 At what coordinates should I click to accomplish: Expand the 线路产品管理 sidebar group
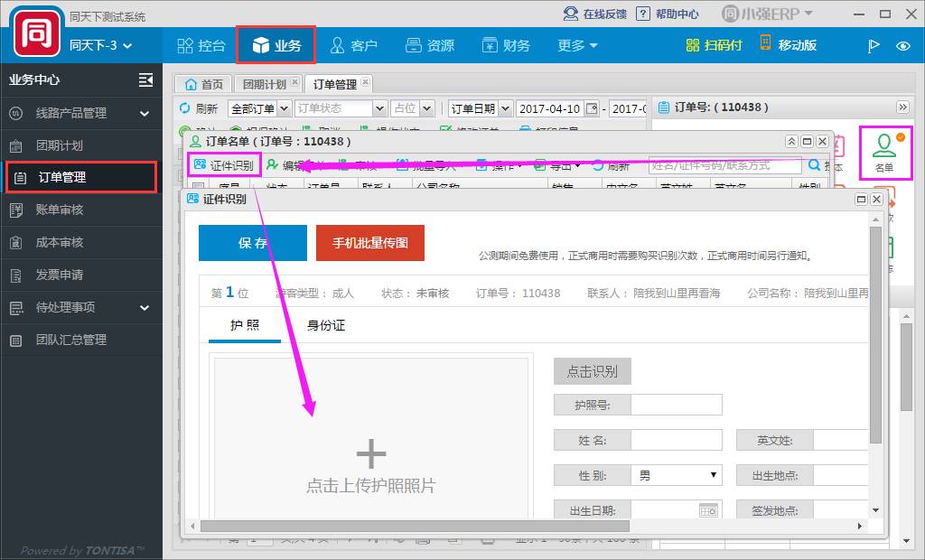(x=145, y=113)
